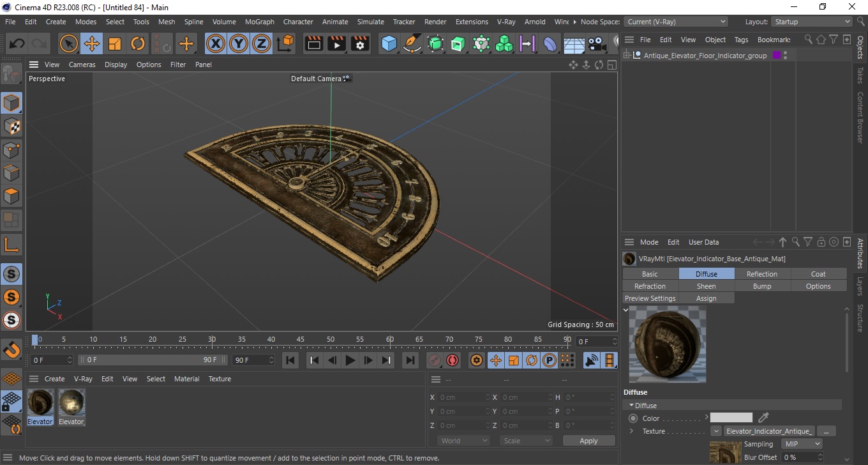Toggle Parameter keyframe recording
Screen dimensions: 868x465
click(549, 360)
